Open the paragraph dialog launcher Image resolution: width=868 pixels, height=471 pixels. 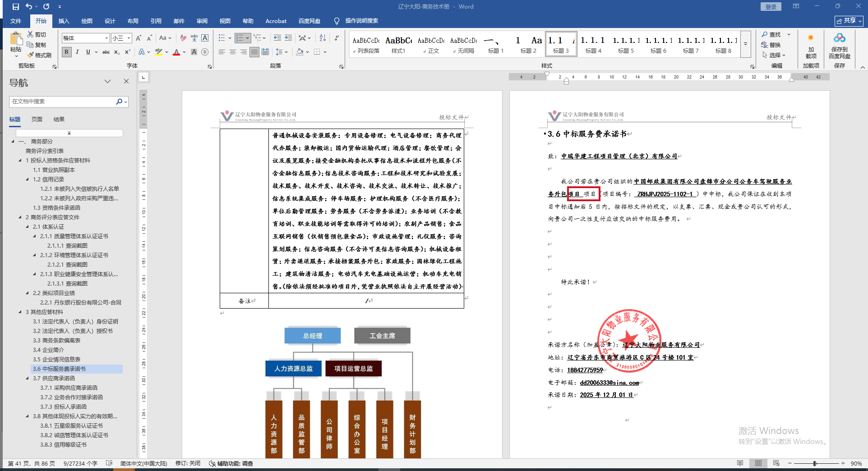pyautogui.click(x=341, y=67)
